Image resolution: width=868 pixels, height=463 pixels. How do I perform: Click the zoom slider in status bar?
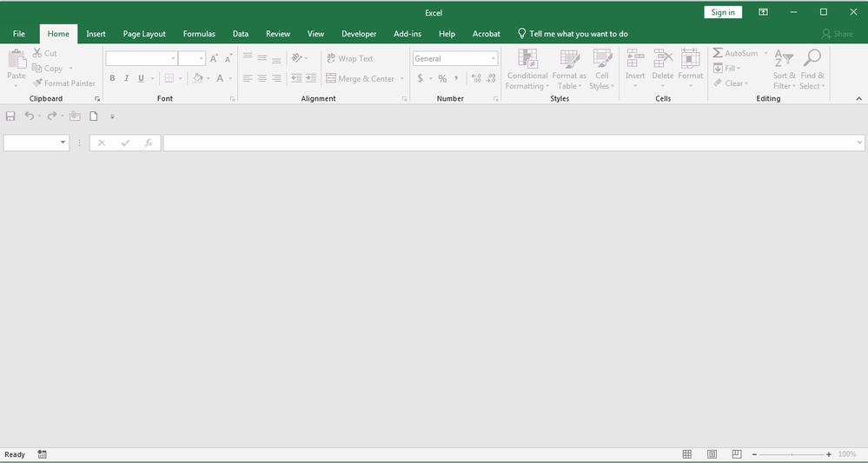pyautogui.click(x=792, y=454)
